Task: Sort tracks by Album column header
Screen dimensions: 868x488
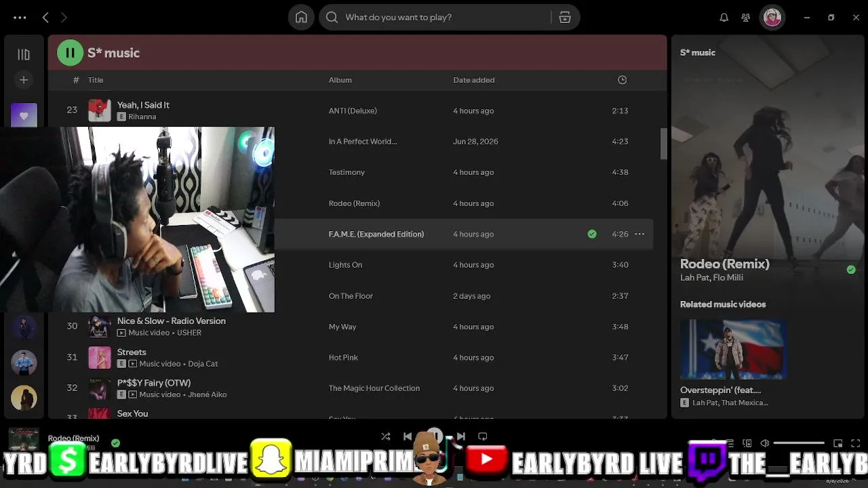Action: 340,80
